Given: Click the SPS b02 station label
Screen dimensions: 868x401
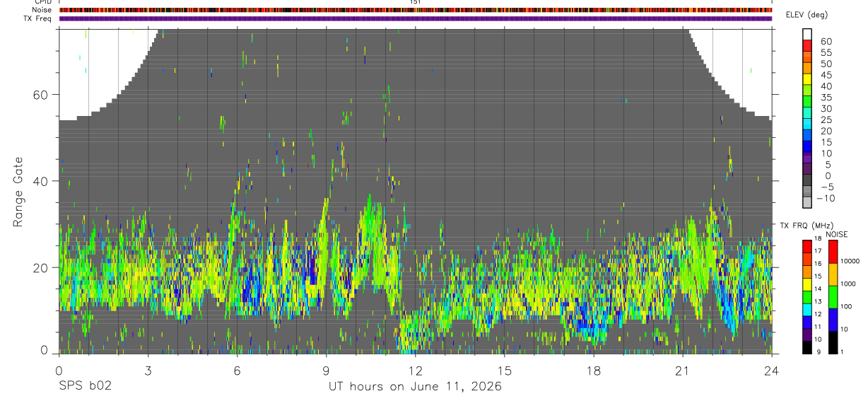Looking at the screenshot, I should pos(85,387).
